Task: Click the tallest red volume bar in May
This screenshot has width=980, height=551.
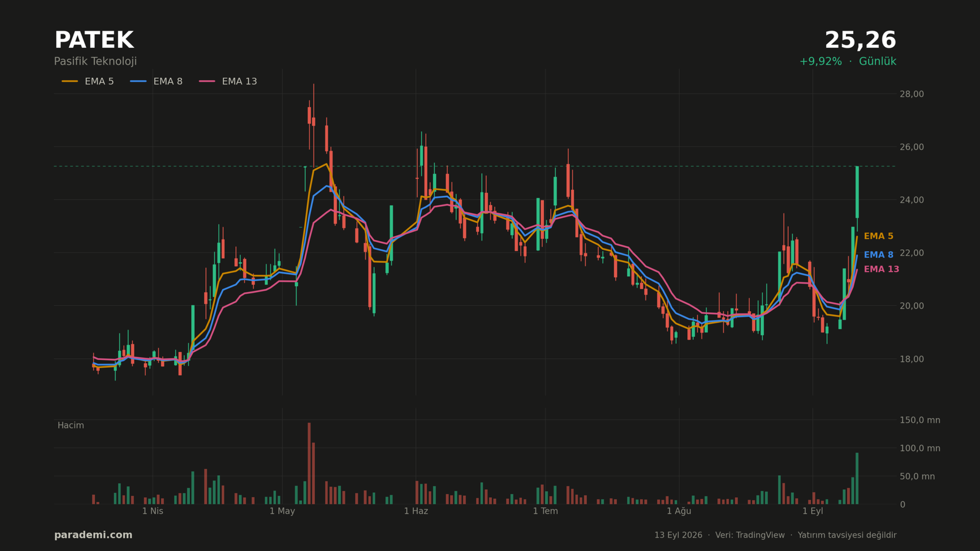Action: [309, 463]
